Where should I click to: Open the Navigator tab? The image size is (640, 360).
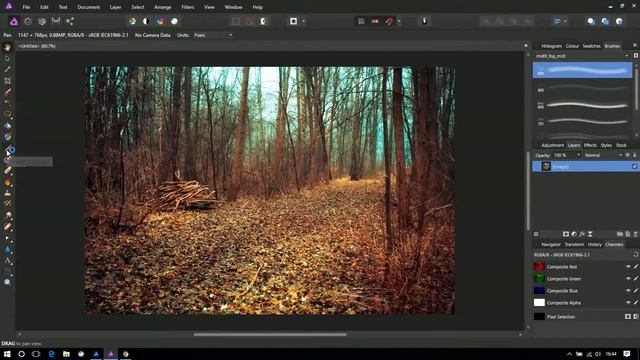tap(551, 244)
